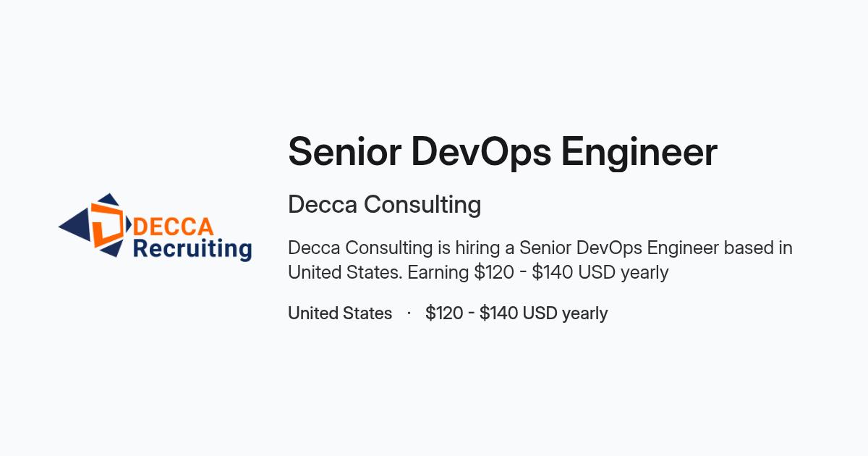Open the Decca Consulting company name subtitle
Viewport: 868px width, 456px height.
(x=385, y=205)
